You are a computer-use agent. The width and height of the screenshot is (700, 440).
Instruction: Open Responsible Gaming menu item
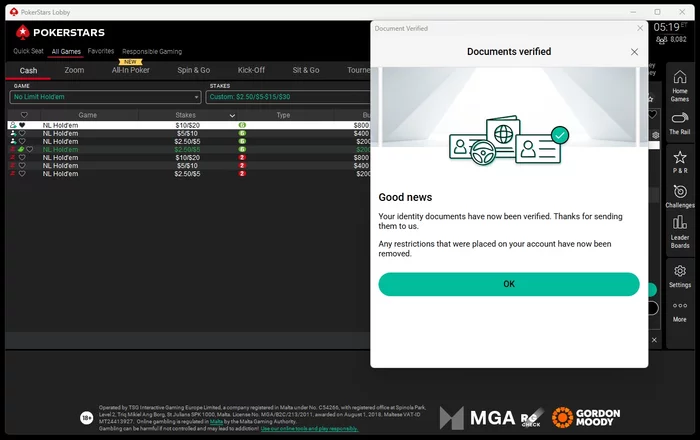(x=152, y=51)
